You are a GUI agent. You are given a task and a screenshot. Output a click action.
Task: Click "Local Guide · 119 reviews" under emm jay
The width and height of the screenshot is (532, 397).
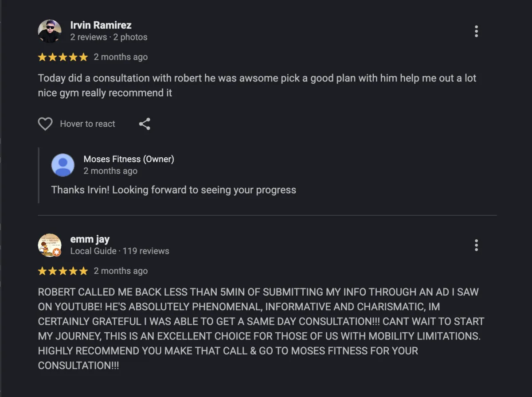[120, 251]
